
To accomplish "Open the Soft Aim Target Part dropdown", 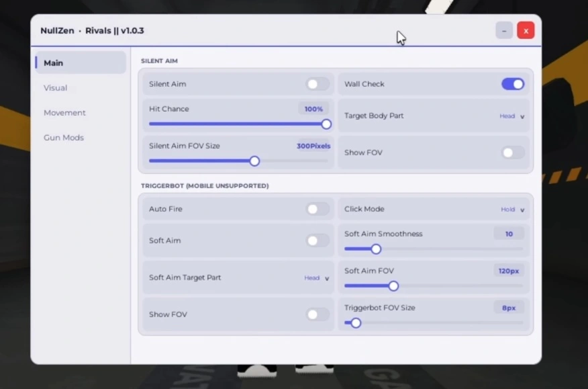I will [x=317, y=278].
